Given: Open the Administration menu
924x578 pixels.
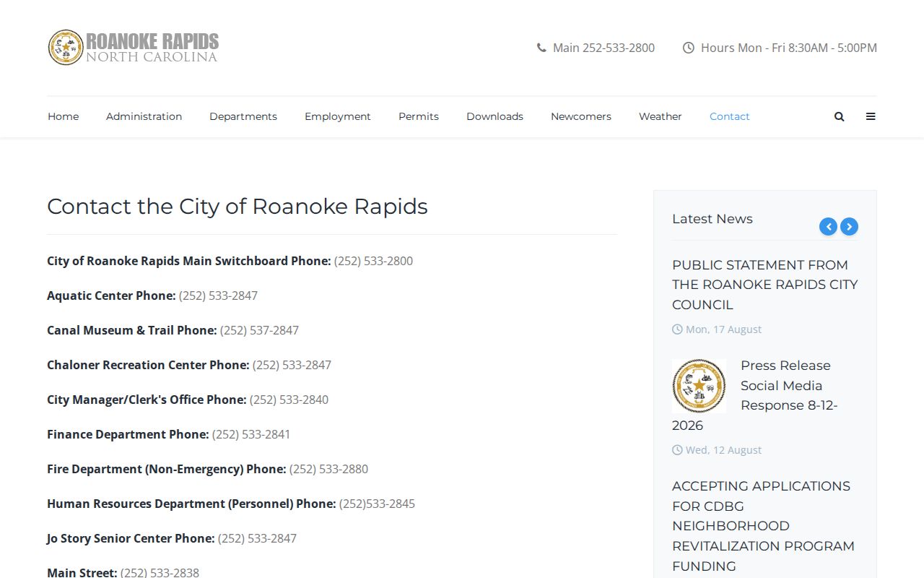Looking at the screenshot, I should click(x=144, y=116).
